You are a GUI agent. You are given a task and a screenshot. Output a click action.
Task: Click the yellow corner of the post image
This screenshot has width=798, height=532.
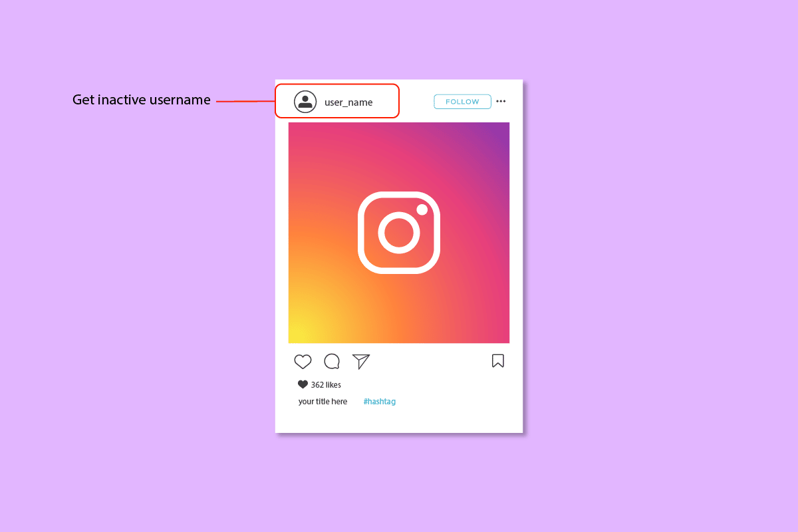(x=298, y=334)
